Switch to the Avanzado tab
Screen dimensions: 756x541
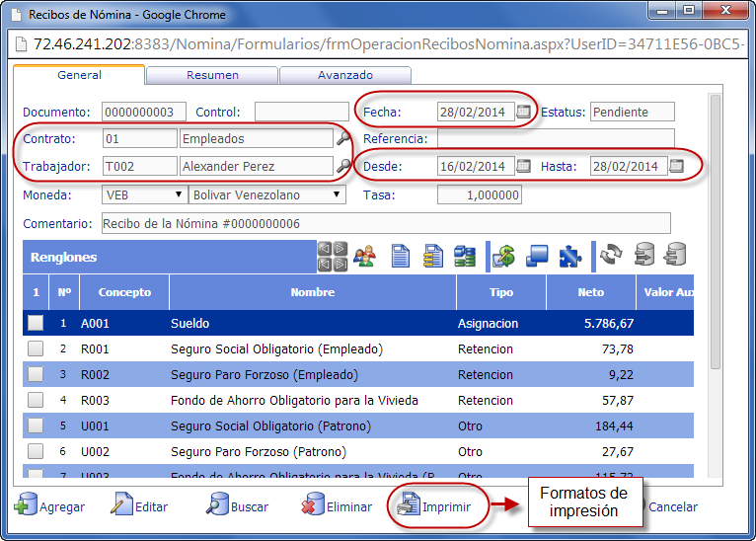click(345, 76)
